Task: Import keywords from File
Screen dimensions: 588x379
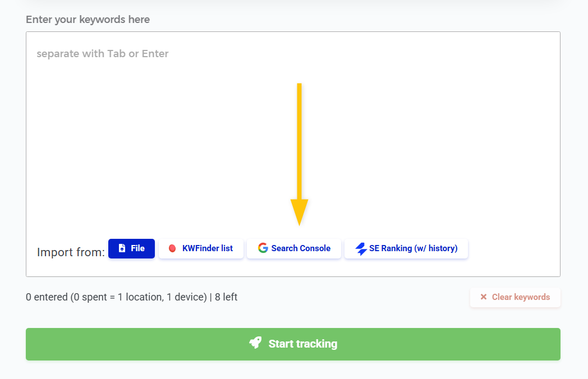Action: [x=132, y=248]
